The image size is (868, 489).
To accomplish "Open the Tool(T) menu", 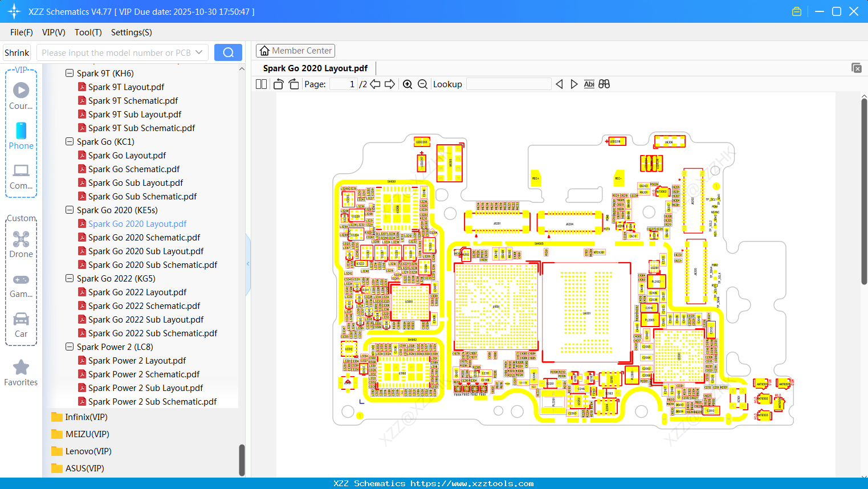I will click(x=88, y=32).
